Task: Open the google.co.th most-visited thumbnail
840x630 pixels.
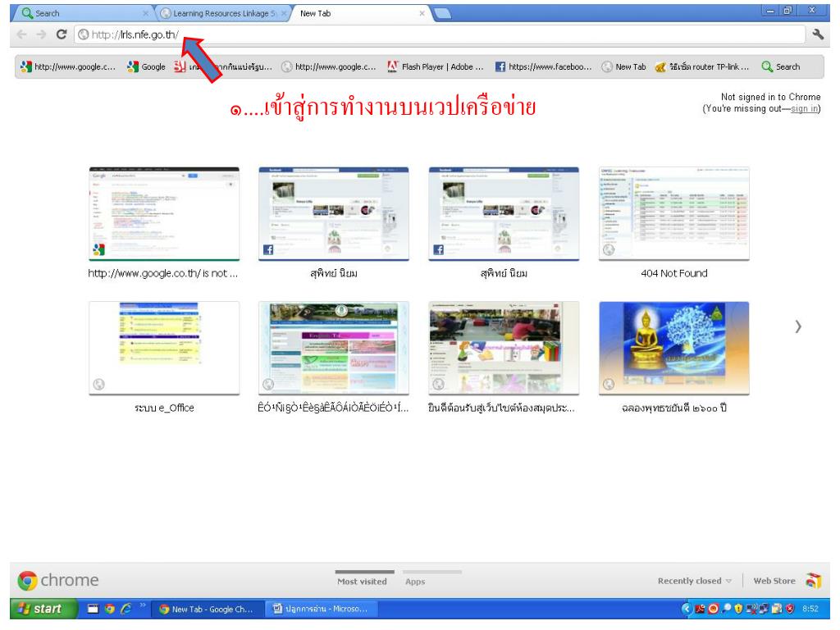Action: click(164, 214)
